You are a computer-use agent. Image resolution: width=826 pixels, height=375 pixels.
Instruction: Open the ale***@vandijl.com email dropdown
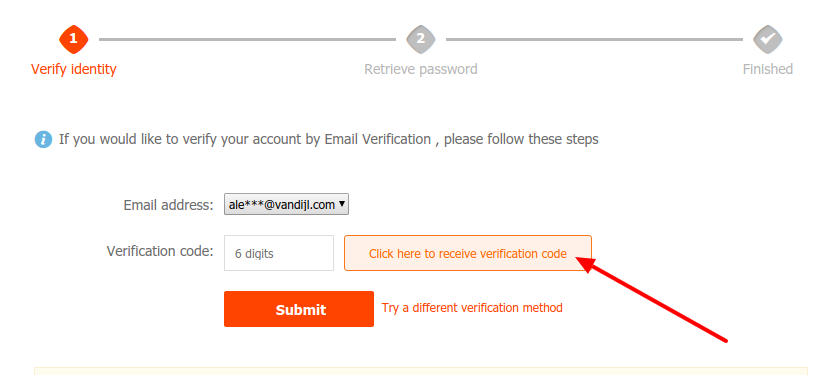click(x=286, y=204)
